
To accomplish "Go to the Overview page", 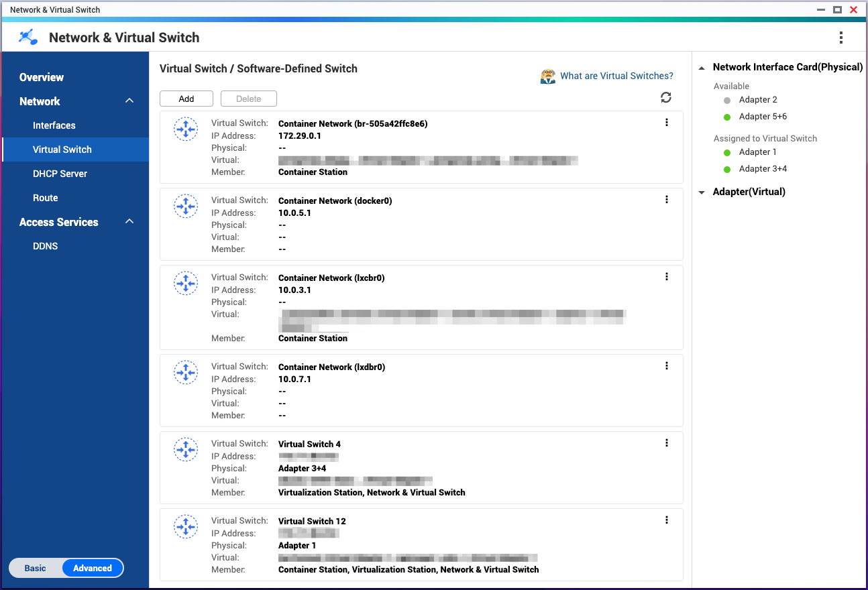I will 42,77.
